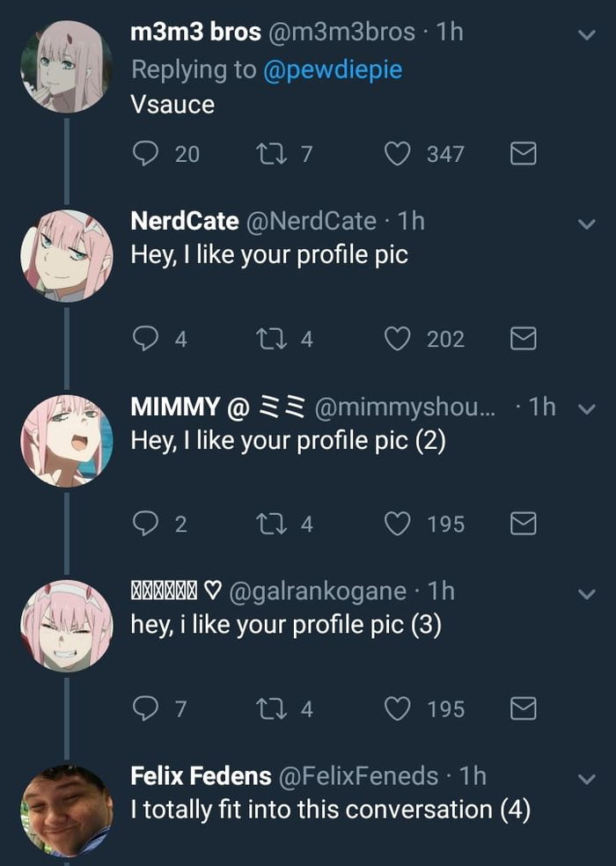Image resolution: width=616 pixels, height=866 pixels.
Task: Like the Vsauce tweet with 347 likes
Action: pos(399,154)
